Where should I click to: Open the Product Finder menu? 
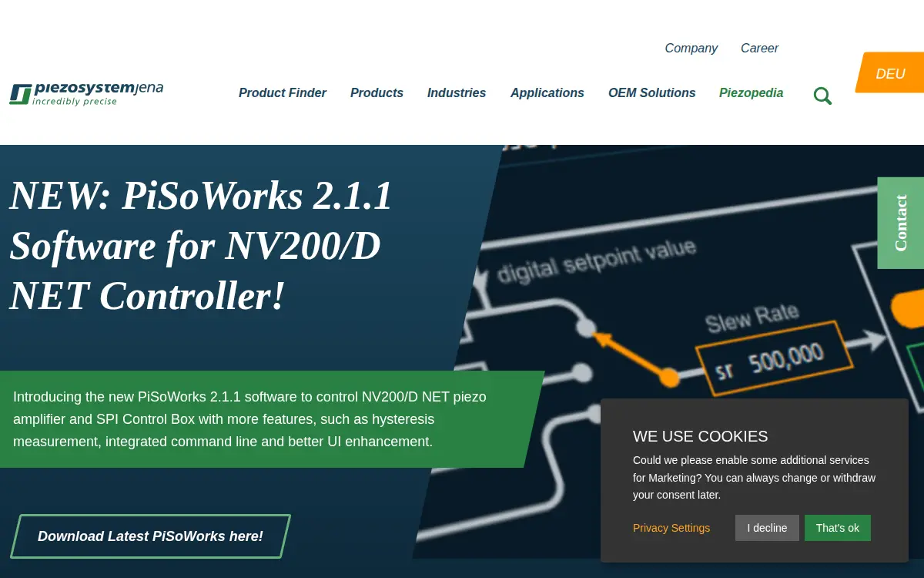tap(283, 92)
